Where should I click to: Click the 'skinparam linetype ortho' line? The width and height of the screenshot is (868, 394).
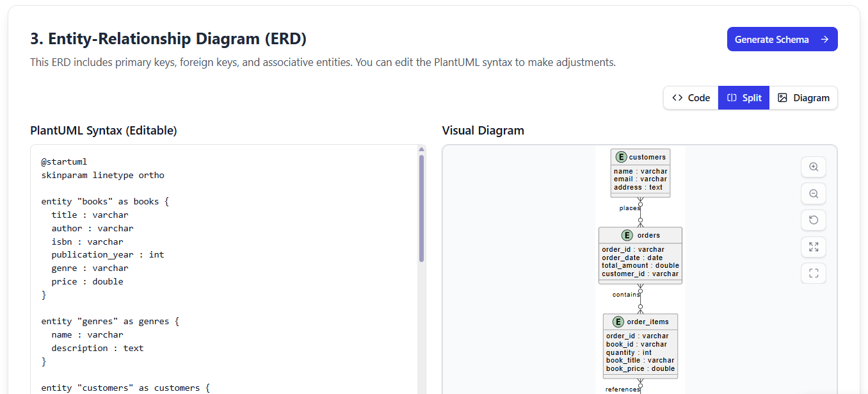(102, 175)
